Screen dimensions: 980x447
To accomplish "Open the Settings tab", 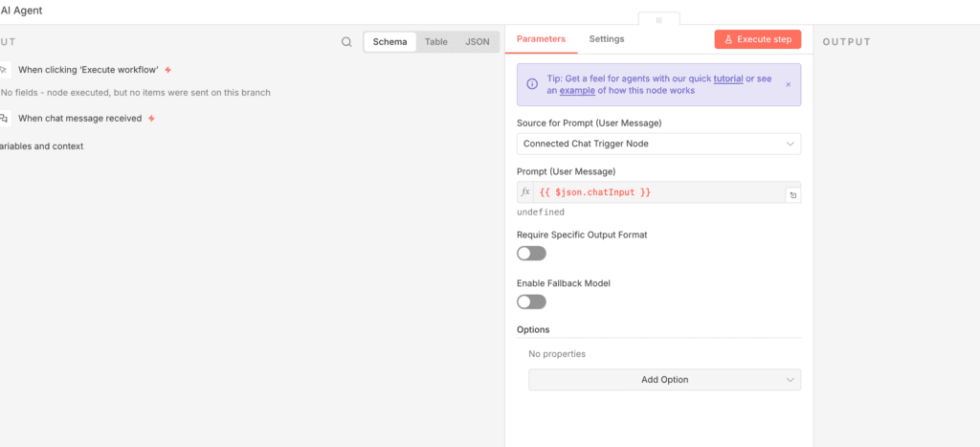I will [x=607, y=39].
